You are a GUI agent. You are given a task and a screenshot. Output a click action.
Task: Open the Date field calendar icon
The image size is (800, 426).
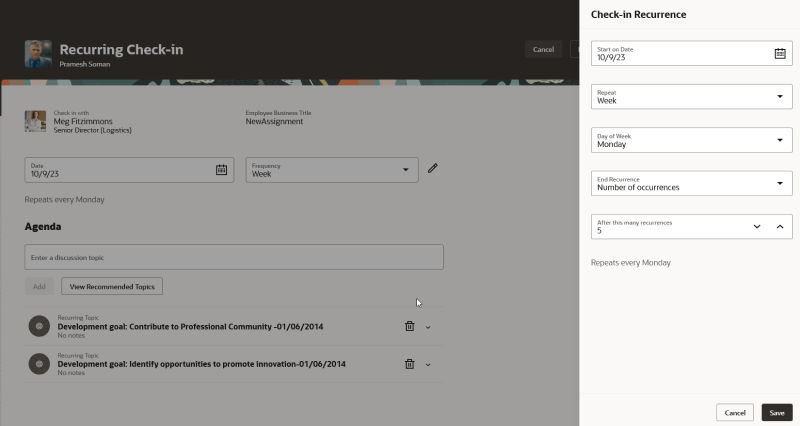tap(221, 170)
